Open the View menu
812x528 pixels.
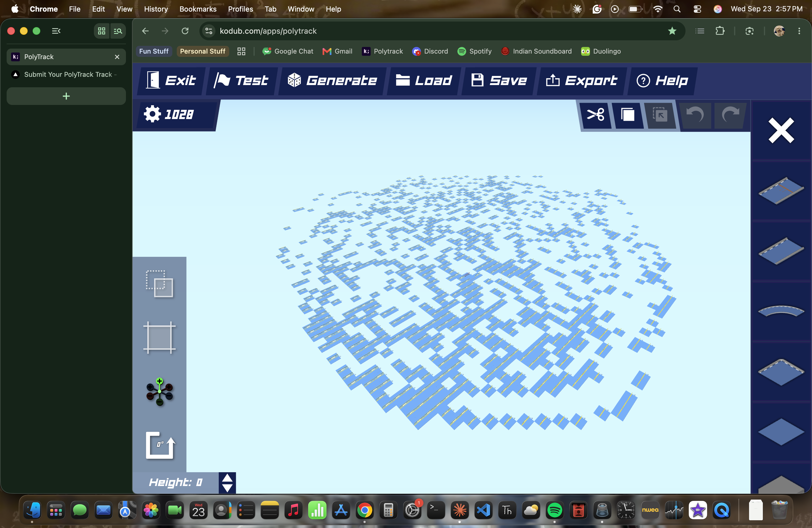(124, 9)
